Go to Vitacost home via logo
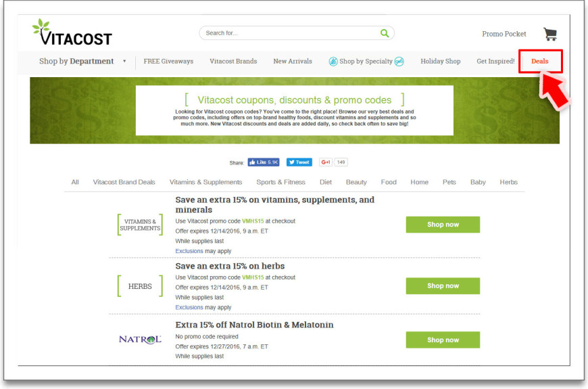The width and height of the screenshot is (588, 389). (72, 32)
